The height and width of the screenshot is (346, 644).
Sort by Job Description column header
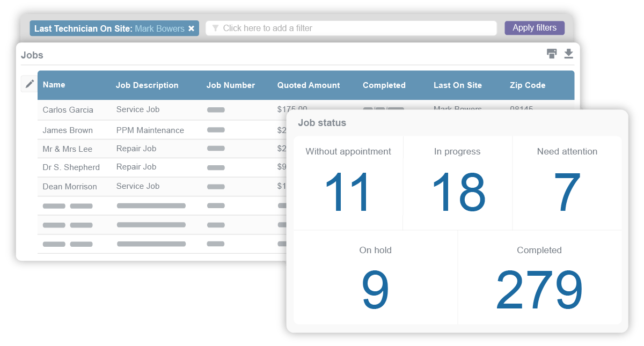[147, 85]
